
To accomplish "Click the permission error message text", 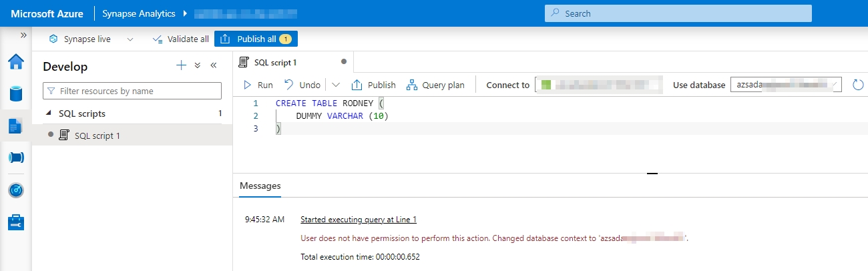I will coord(495,238).
